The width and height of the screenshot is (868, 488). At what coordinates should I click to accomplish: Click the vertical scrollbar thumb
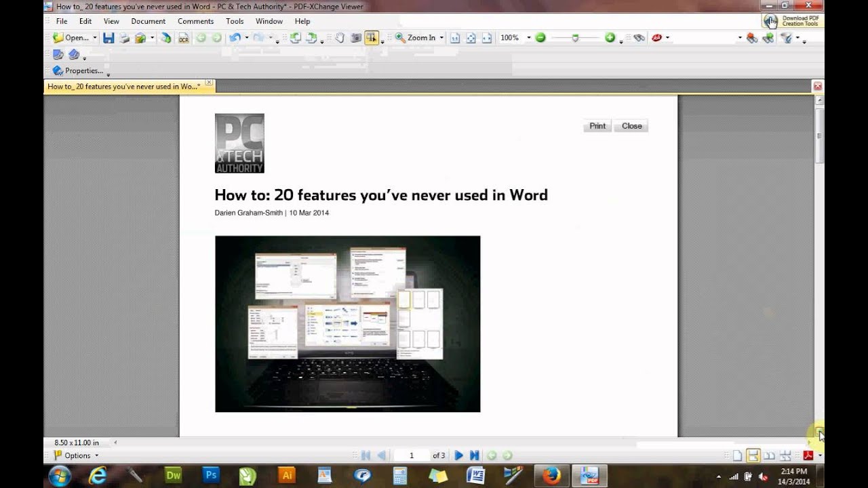click(x=819, y=136)
